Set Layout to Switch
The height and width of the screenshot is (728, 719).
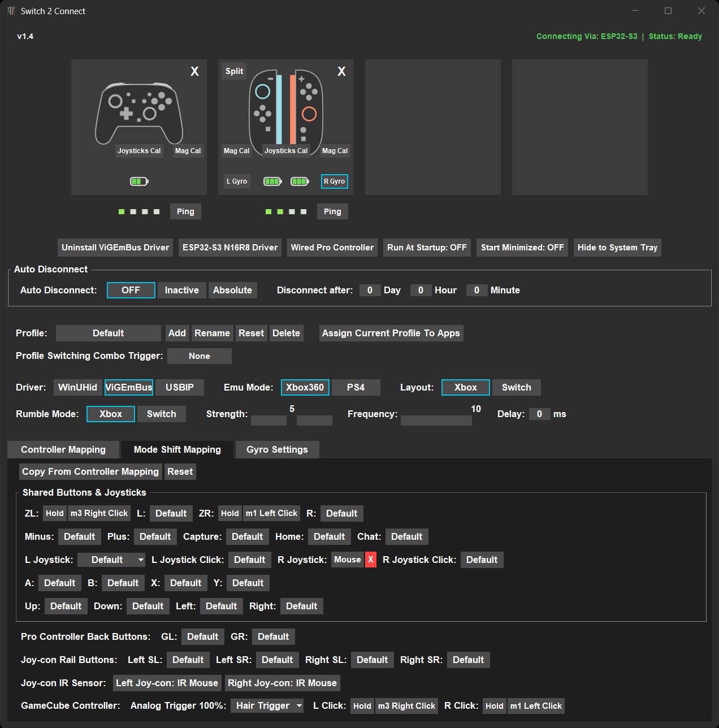(517, 387)
